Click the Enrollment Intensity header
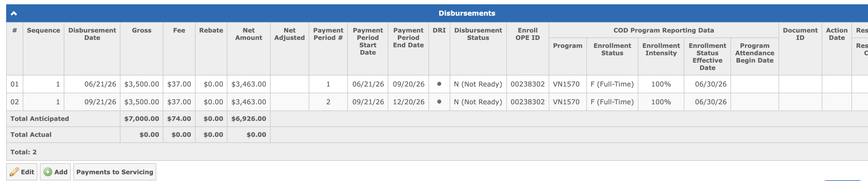 point(661,49)
